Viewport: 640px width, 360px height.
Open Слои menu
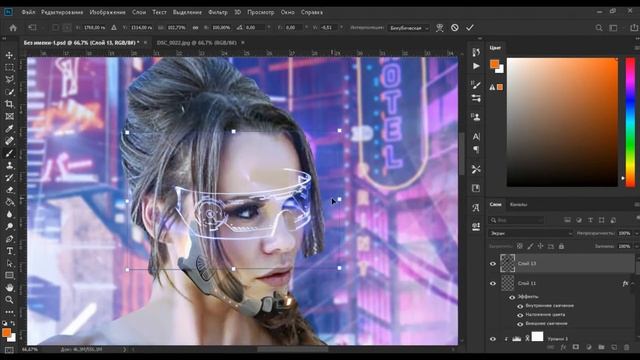tap(139, 12)
